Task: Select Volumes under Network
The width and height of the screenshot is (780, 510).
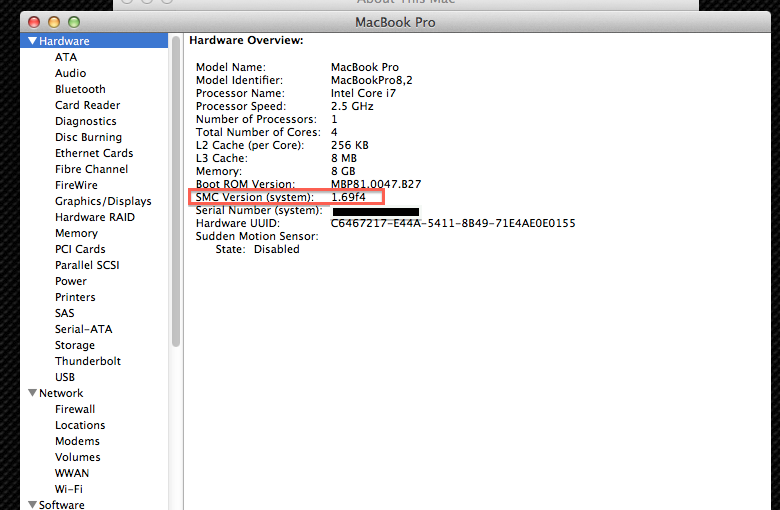Action: tap(78, 457)
